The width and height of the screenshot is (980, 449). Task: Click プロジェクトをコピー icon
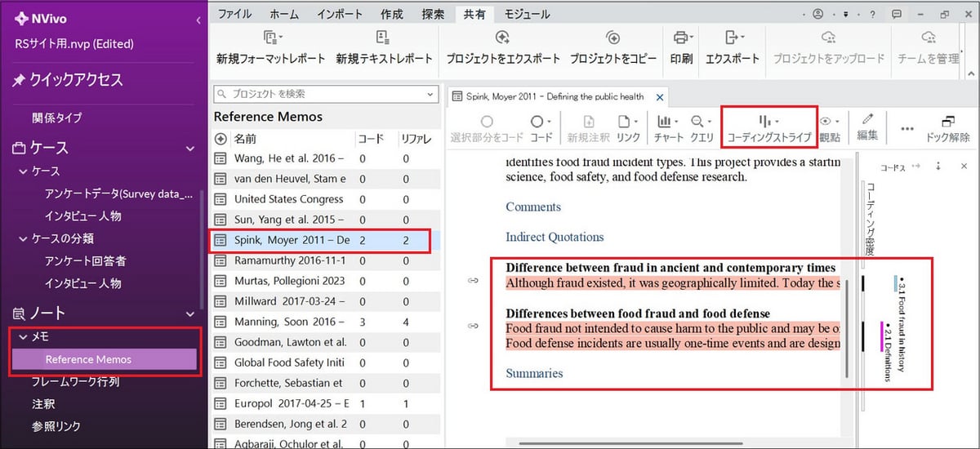(x=612, y=38)
